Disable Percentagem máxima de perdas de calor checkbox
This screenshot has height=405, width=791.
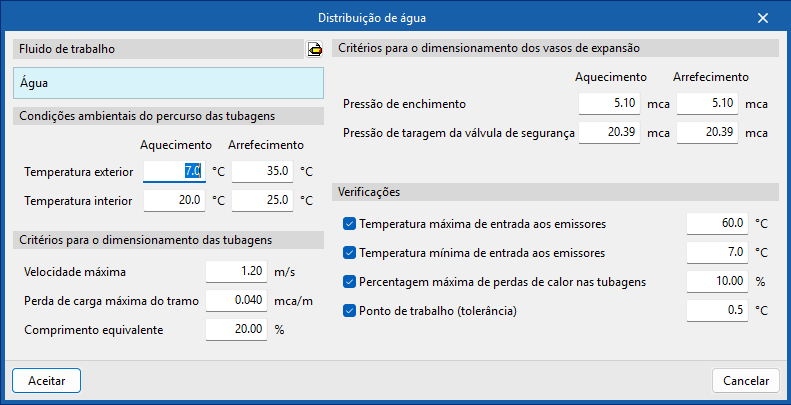[349, 282]
